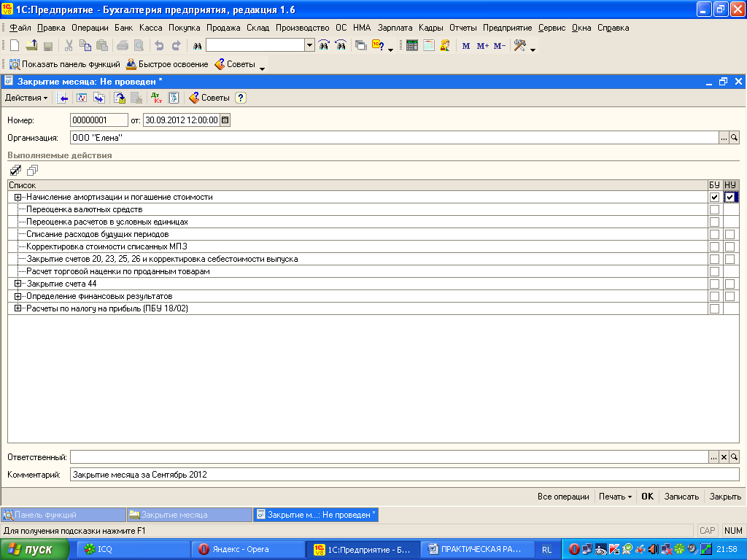Viewport: 747px width, 560px height.
Task: Open the search combo box dropdown arrow
Action: [309, 45]
